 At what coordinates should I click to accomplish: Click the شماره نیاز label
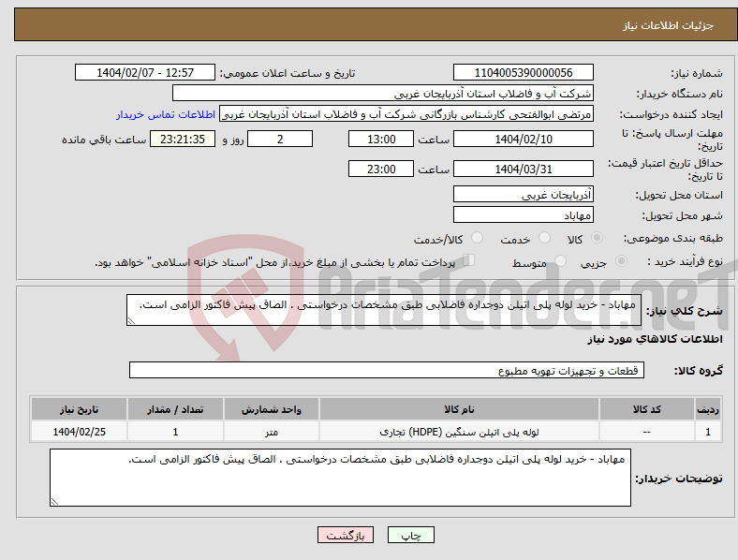tap(697, 73)
